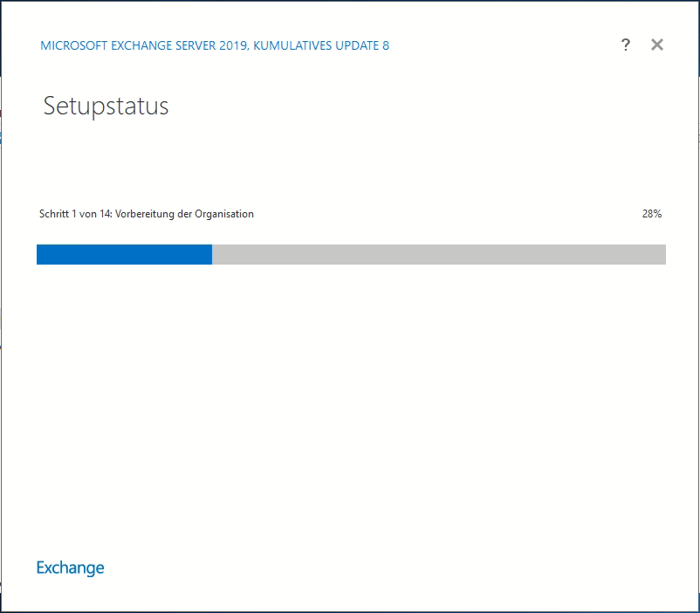Click the "Schritt 1 von 14" step text
700x613 pixels.
coord(75,214)
